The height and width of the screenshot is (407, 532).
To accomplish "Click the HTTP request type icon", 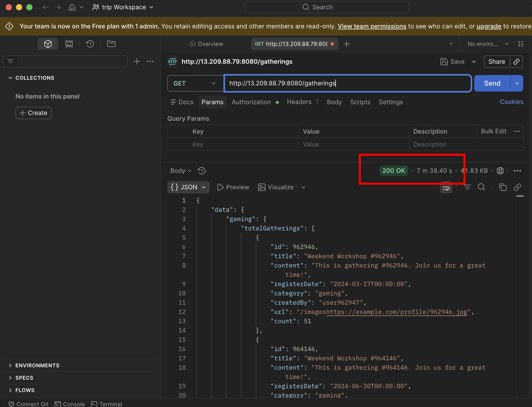I will (x=172, y=62).
